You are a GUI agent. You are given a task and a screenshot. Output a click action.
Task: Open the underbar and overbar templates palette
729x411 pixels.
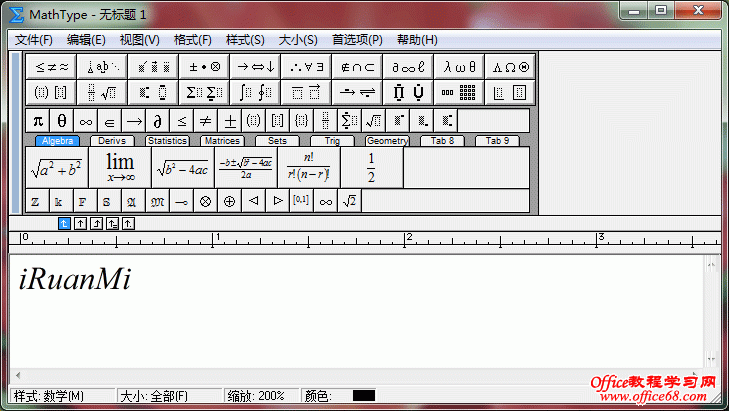[306, 93]
